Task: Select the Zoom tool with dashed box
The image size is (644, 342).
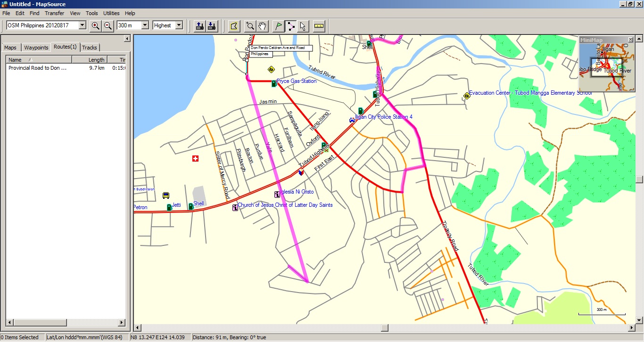Action: click(250, 26)
